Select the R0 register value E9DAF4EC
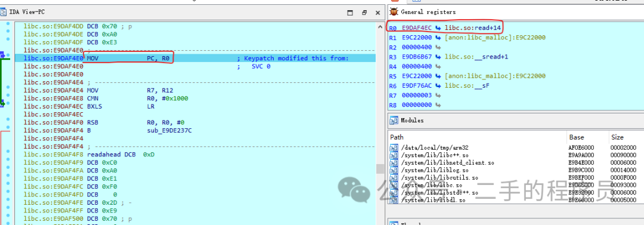Viewport: 644px width, 225px height. (417, 28)
